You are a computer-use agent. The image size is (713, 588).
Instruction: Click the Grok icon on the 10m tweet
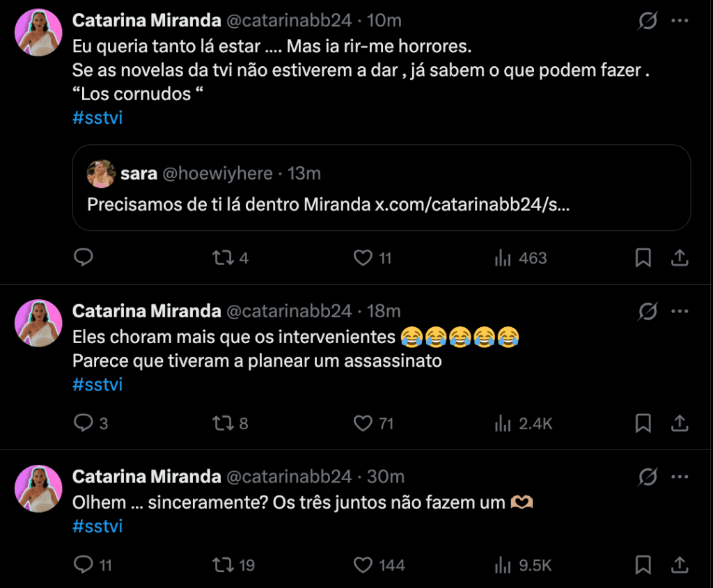pos(648,22)
